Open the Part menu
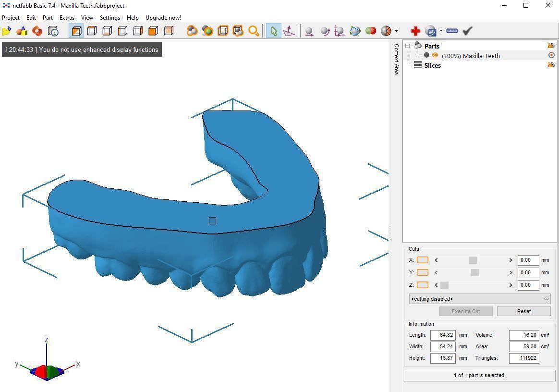Viewport: 559px width, 392px height. [48, 17]
